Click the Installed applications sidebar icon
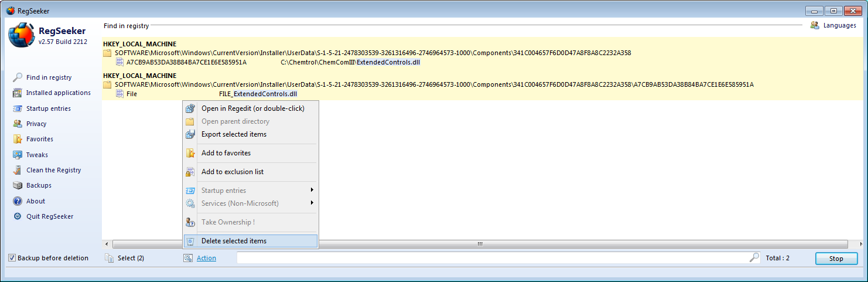868x282 pixels. point(18,93)
